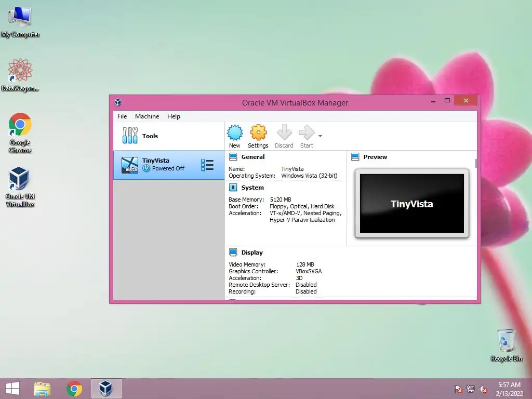
Task: Open Chrome from the taskbar
Action: (74, 389)
